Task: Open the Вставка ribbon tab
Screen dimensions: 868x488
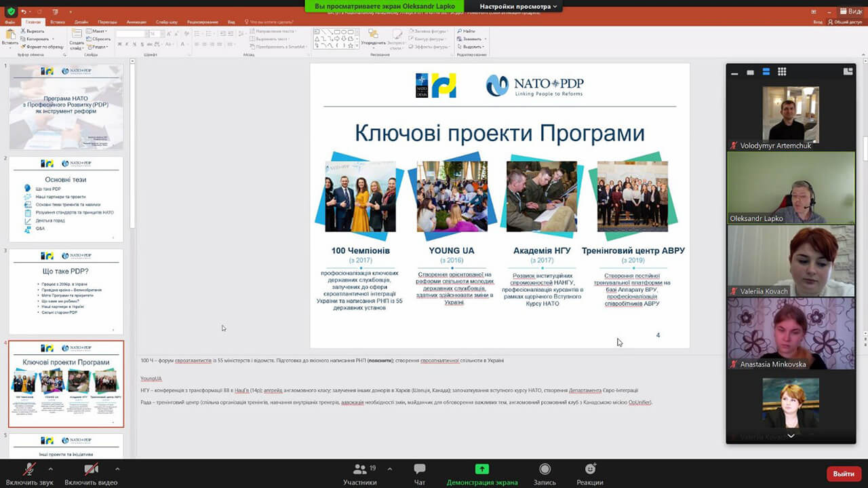Action: pyautogui.click(x=57, y=22)
